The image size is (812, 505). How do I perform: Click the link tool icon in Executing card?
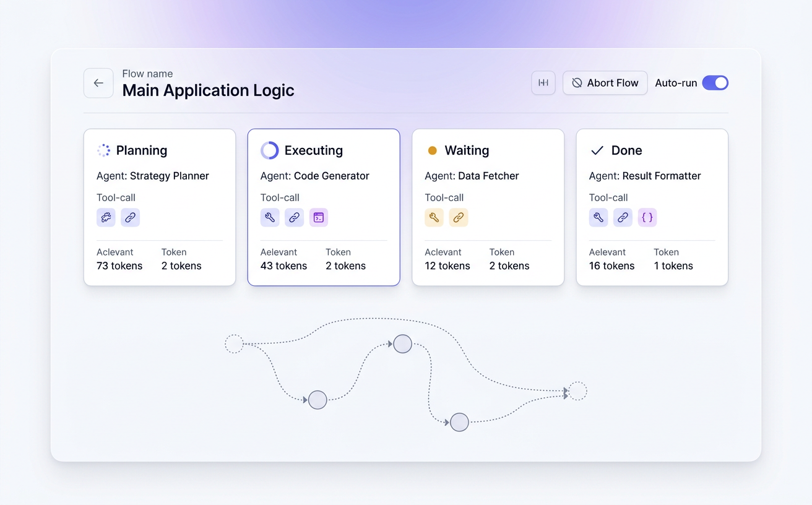[x=294, y=217]
